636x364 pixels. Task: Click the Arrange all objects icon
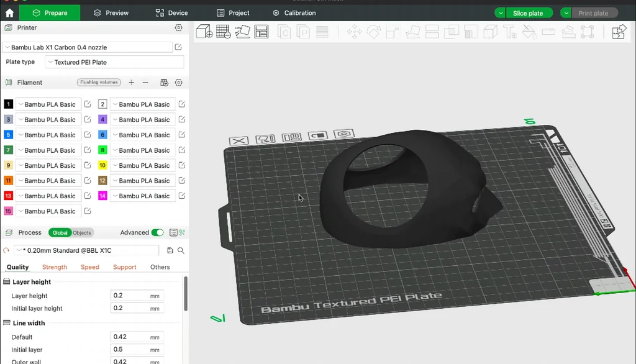pos(261,32)
